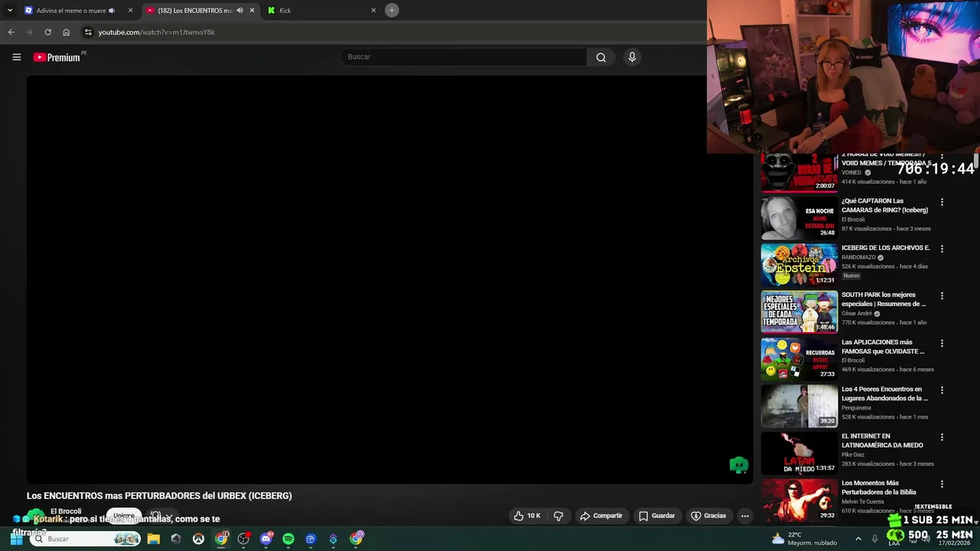Image resolution: width=980 pixels, height=551 pixels.
Task: Open the tab search dropdown arrow
Action: [x=10, y=10]
